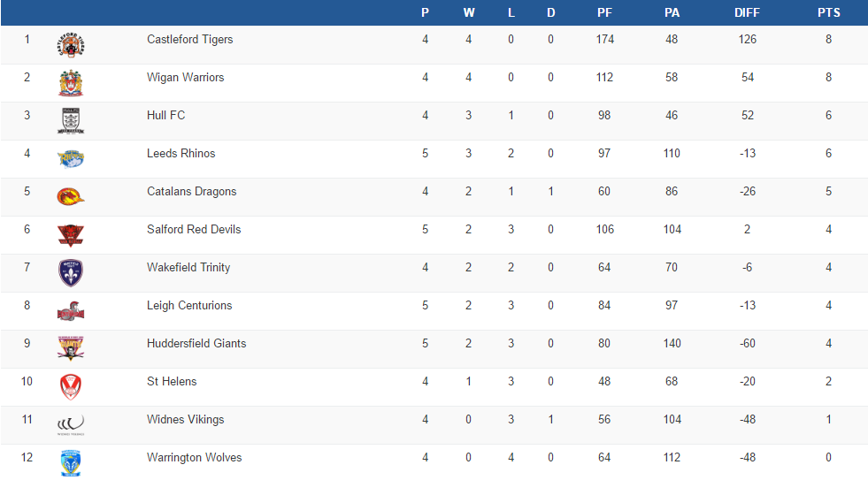Select the Warrington Wolves team name
The width and height of the screenshot is (868, 480).
pyautogui.click(x=194, y=458)
